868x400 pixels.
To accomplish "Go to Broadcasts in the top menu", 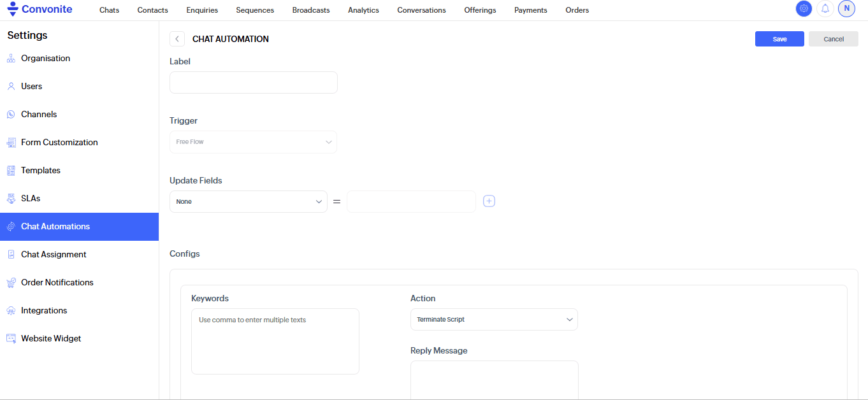I will (311, 10).
